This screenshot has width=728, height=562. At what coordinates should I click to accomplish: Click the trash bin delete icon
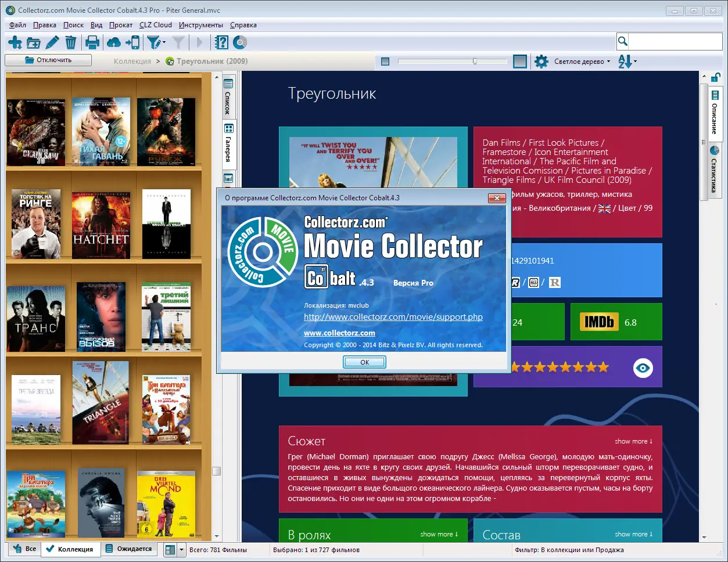pyautogui.click(x=70, y=42)
